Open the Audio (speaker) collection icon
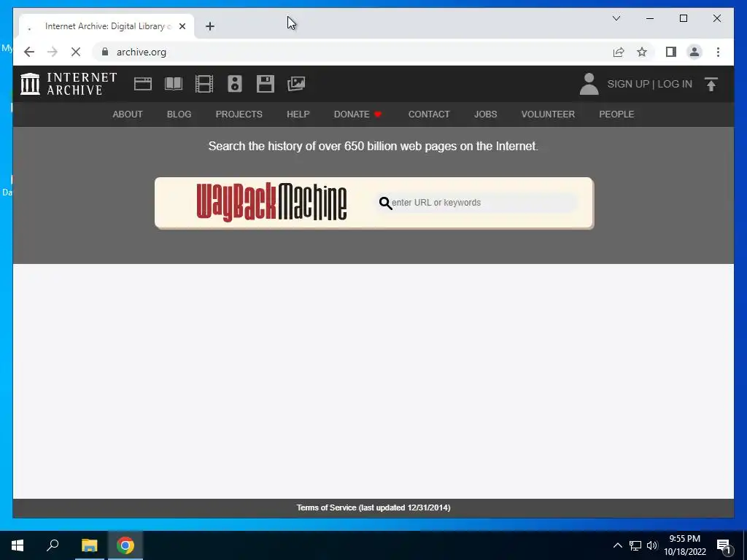747x560 pixels. click(x=234, y=84)
